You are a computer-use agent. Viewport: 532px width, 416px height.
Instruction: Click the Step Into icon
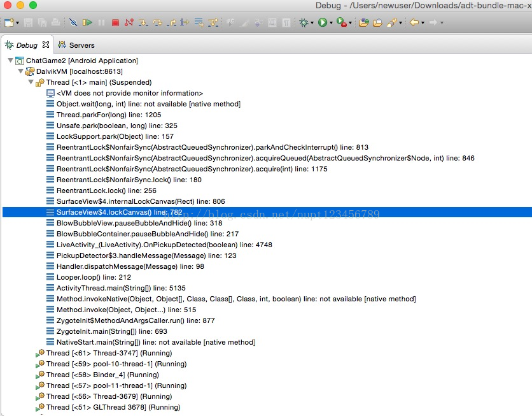point(143,23)
